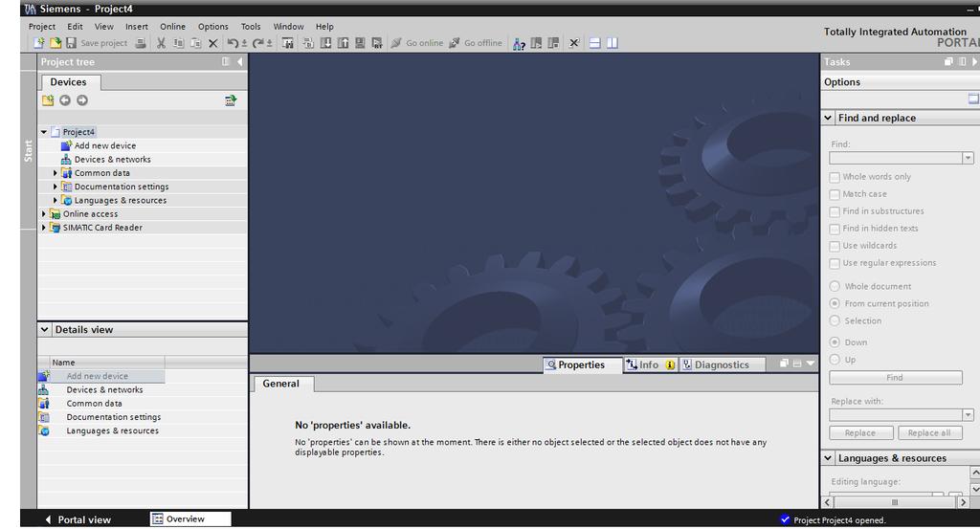Image resolution: width=980 pixels, height=529 pixels.
Task: Switch to the Info tab
Action: [x=650, y=364]
